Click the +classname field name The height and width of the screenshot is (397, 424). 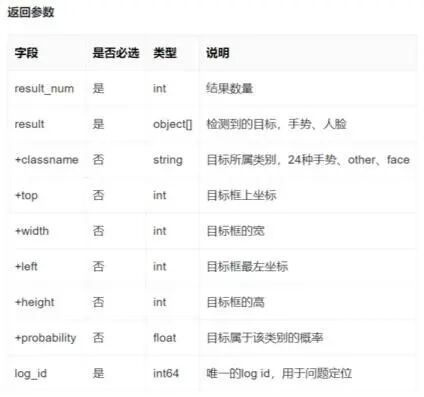point(47,160)
